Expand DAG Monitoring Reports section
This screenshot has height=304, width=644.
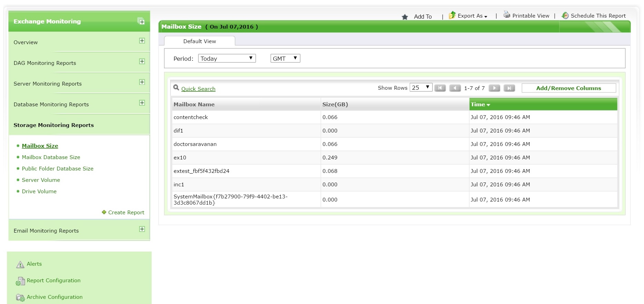[x=142, y=61]
